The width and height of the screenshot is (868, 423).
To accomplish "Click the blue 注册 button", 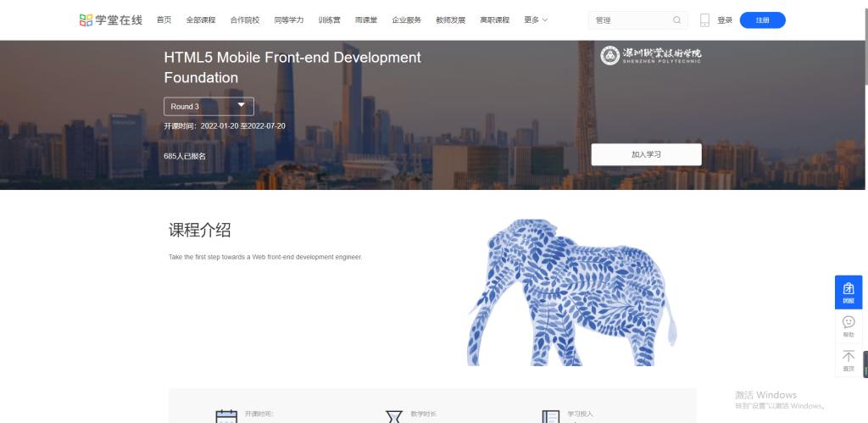I will coord(762,20).
